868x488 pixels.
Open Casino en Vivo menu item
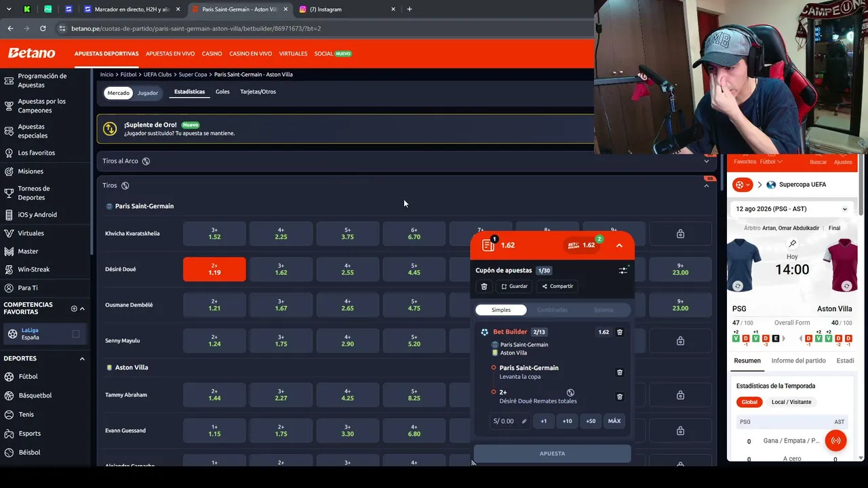(x=250, y=54)
